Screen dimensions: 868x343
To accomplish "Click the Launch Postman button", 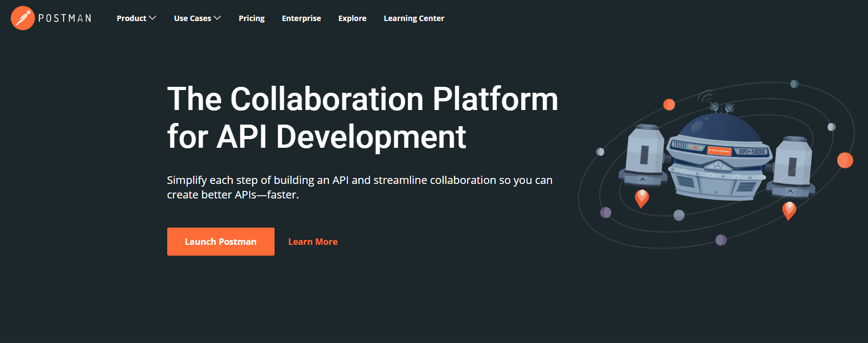I will point(221,242).
